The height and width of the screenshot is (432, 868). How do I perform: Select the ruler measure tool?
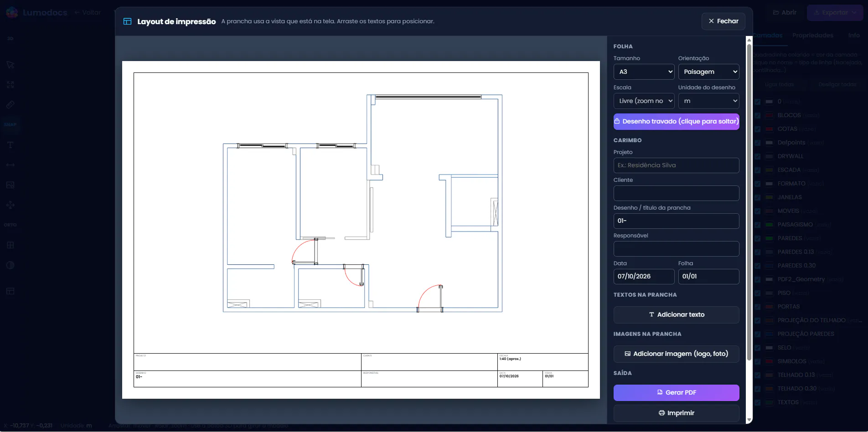tap(10, 105)
